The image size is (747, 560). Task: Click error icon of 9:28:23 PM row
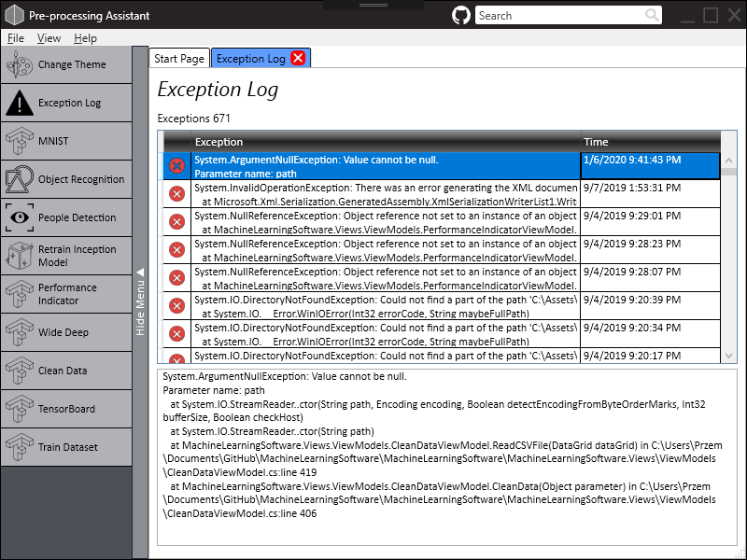(176, 250)
